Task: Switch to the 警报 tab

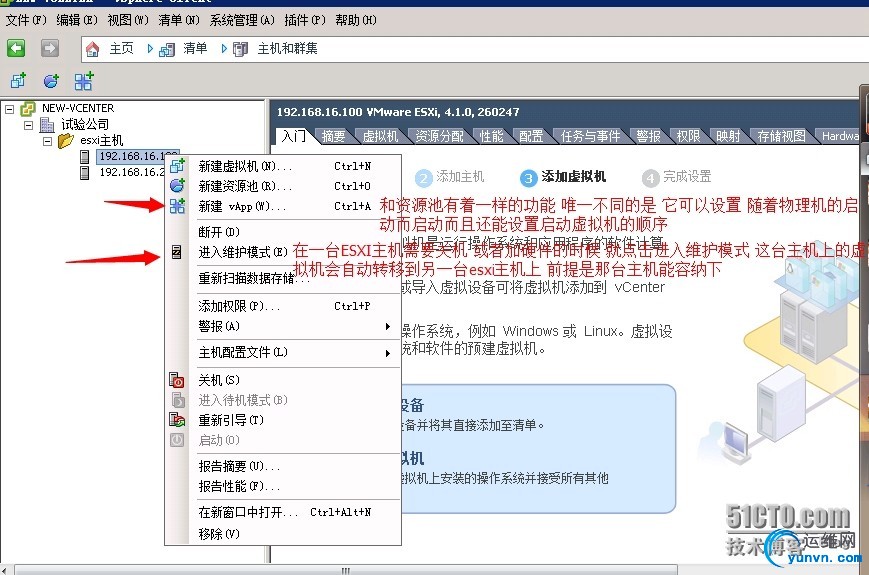Action: 648,136
